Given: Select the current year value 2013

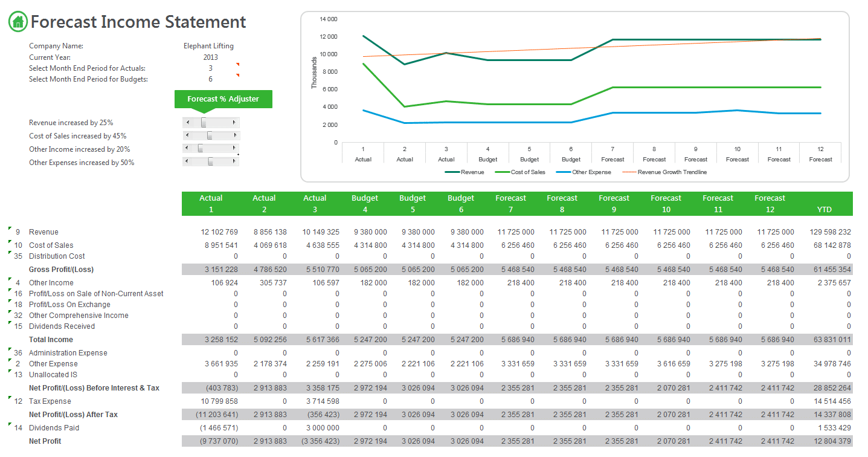Looking at the screenshot, I should pyautogui.click(x=210, y=57).
